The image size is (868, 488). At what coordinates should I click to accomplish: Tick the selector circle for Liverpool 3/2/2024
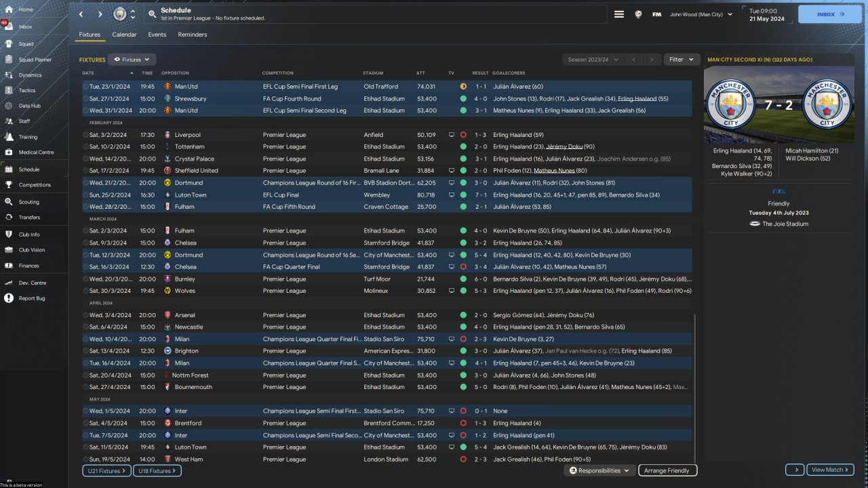pos(85,135)
